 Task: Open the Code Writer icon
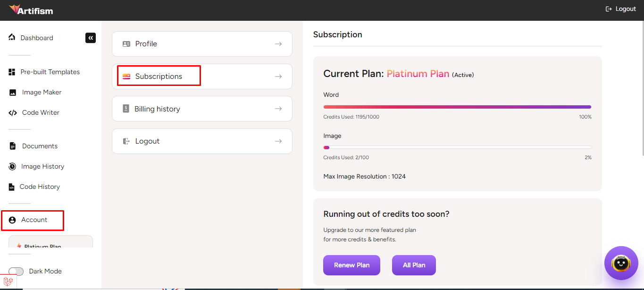tap(13, 113)
